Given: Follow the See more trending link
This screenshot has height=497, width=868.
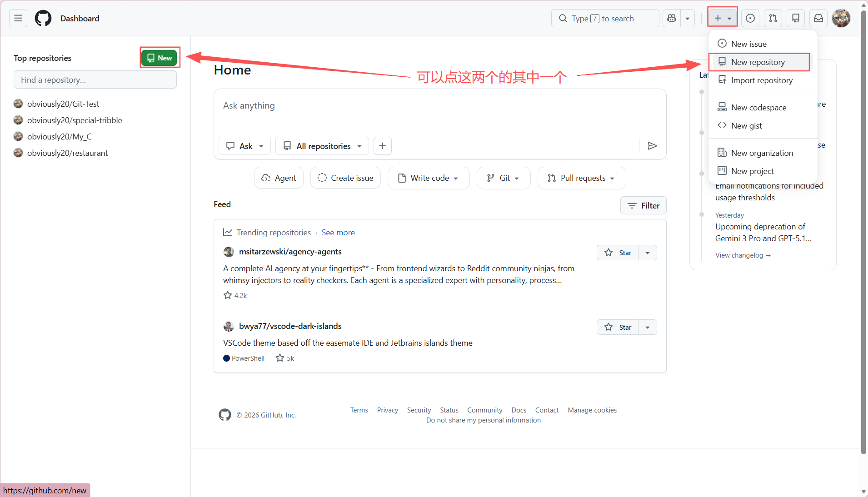Looking at the screenshot, I should 338,233.
